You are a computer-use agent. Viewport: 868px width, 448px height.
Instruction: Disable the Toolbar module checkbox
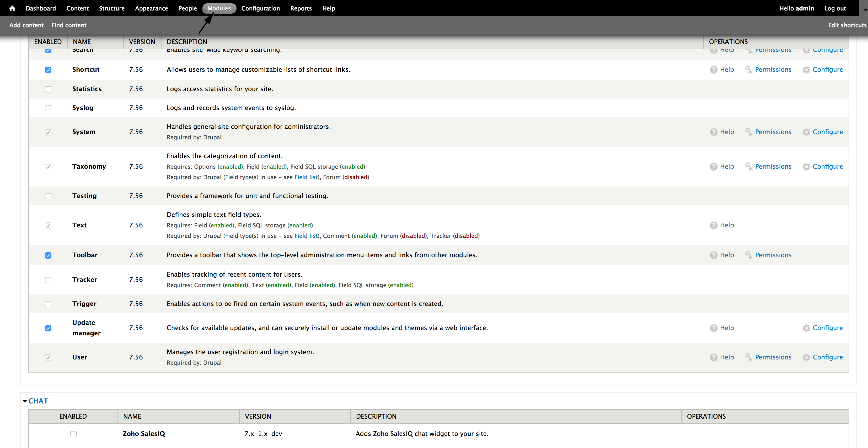(48, 255)
